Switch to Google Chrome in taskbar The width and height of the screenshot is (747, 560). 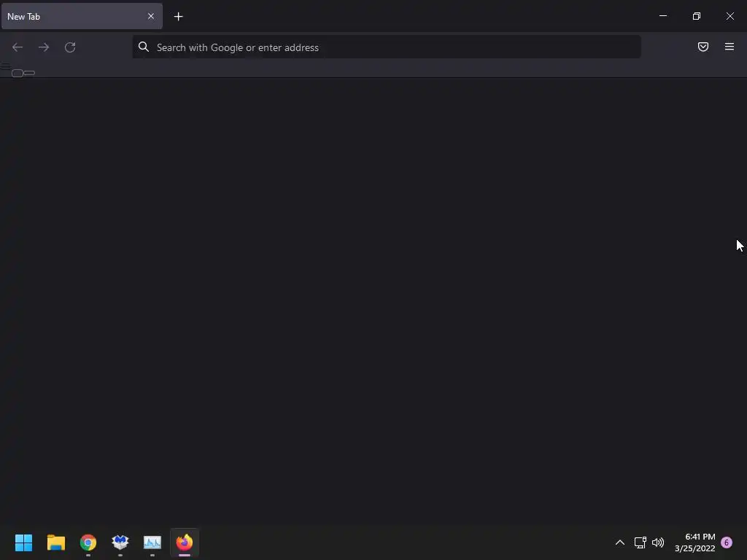[88, 542]
